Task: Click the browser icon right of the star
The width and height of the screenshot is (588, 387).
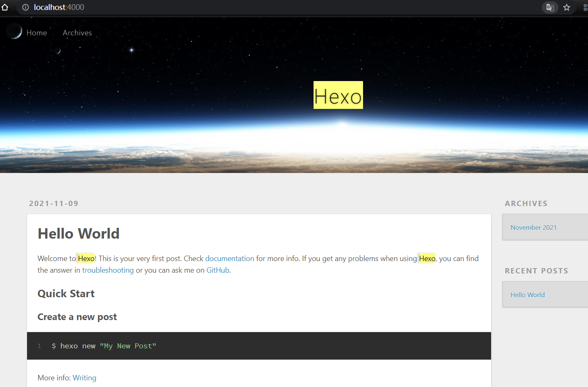Action: (x=586, y=7)
